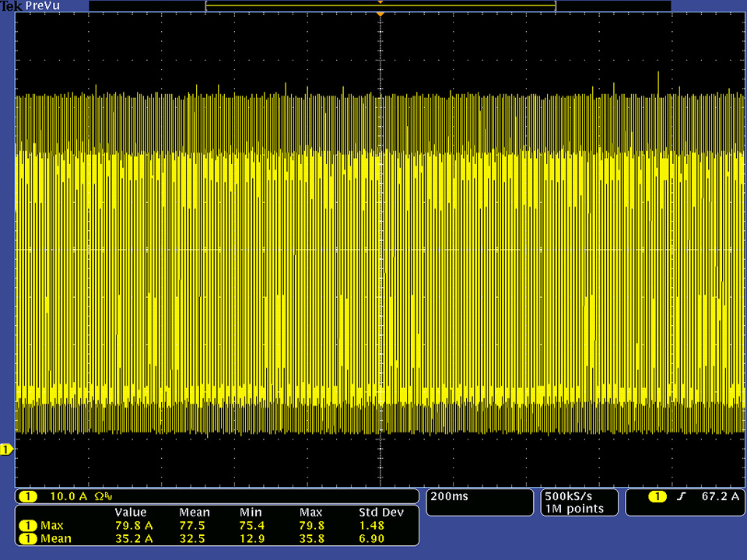747x560 pixels.
Task: Select the 10.0 A vertical scale readout
Action: click(x=68, y=496)
